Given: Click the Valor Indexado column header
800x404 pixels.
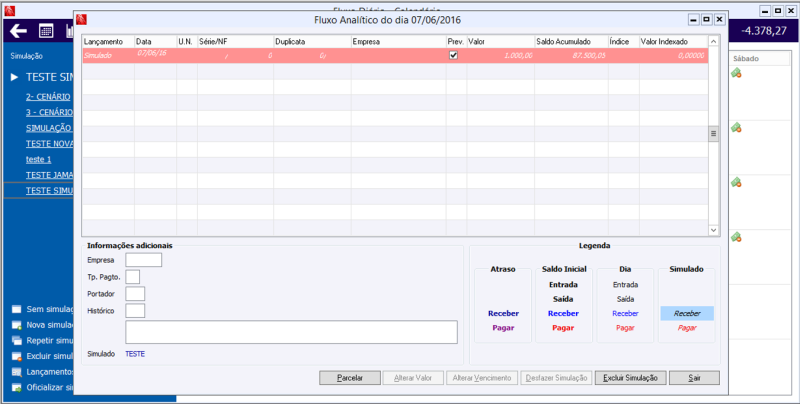Looking at the screenshot, I should pos(673,41).
